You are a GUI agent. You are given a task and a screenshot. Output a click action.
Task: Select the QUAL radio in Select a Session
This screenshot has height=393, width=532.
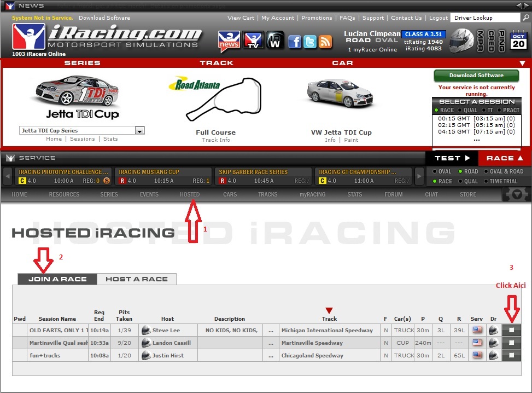click(460, 110)
